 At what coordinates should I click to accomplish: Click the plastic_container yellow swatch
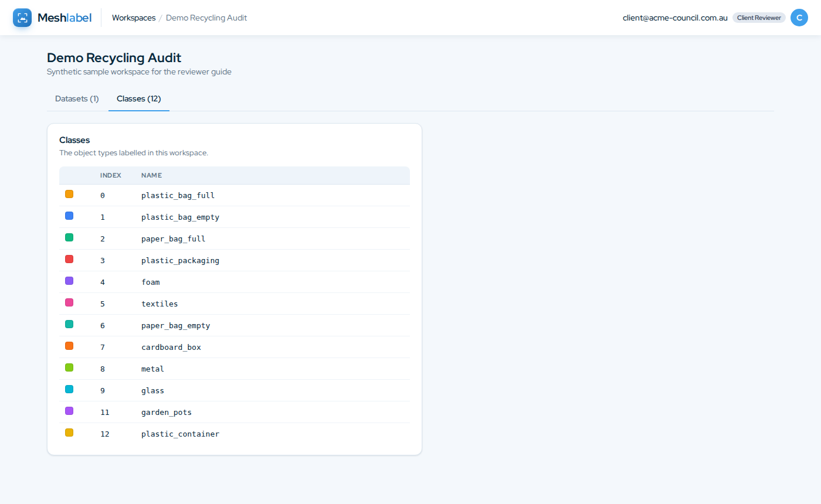point(69,433)
